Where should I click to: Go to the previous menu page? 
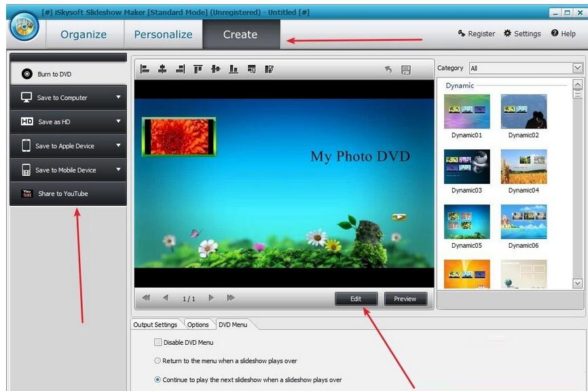point(166,297)
